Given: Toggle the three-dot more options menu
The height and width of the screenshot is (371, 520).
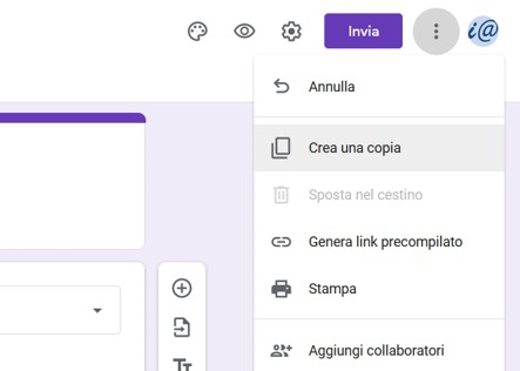Looking at the screenshot, I should (436, 31).
